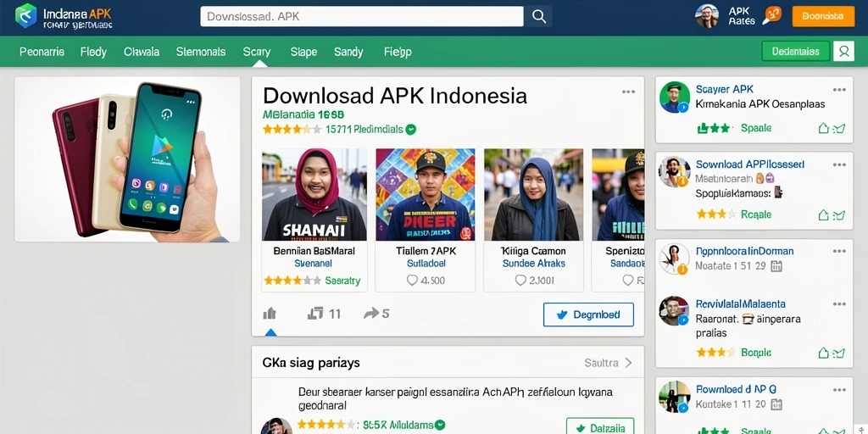Click the Datzaila button
This screenshot has width=868, height=434.
tap(600, 428)
